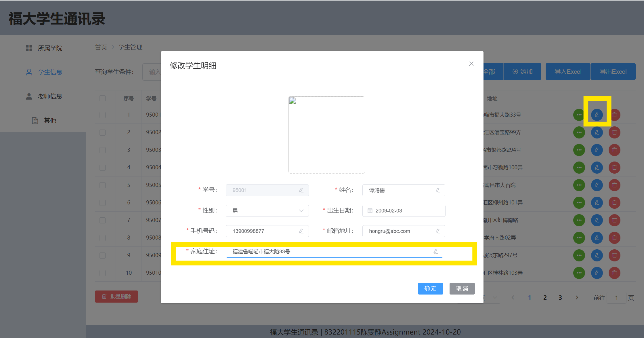This screenshot has height=338, width=644.
Task: Open 老师信息 in the sidebar menu
Action: [x=50, y=96]
